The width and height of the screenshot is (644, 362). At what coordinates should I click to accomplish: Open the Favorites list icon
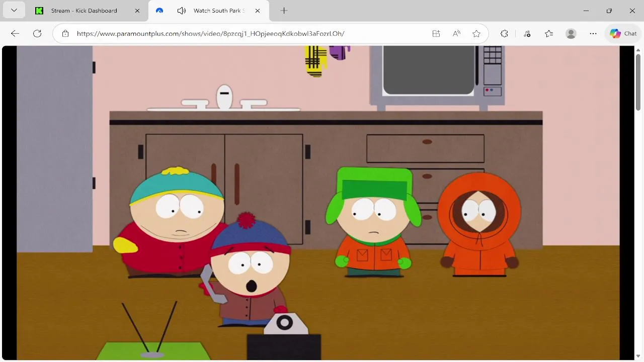pyautogui.click(x=549, y=34)
